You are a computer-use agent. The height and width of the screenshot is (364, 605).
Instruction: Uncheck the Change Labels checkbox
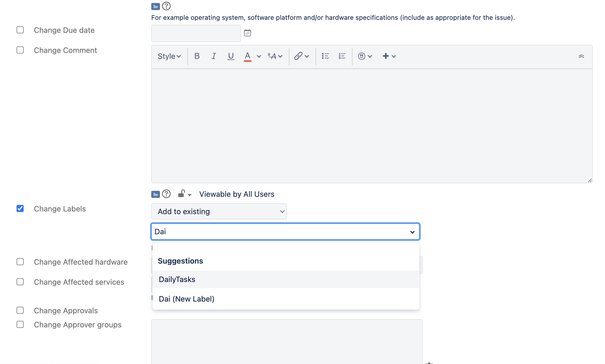(20, 208)
